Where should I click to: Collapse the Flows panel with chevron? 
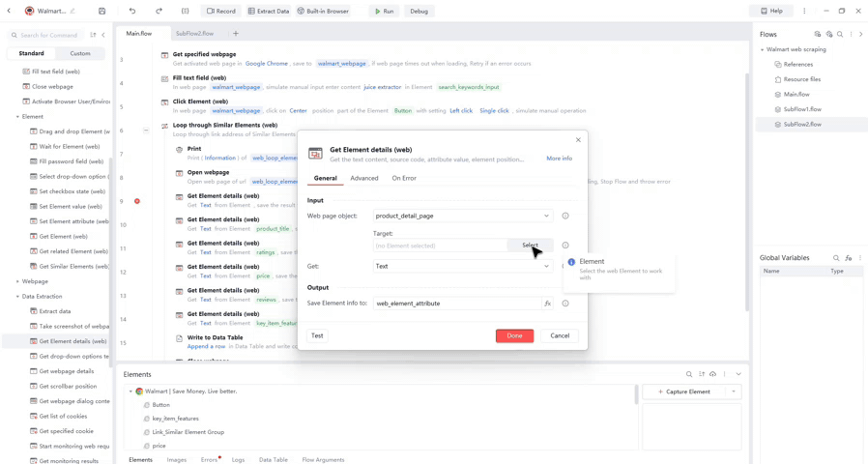point(861,35)
